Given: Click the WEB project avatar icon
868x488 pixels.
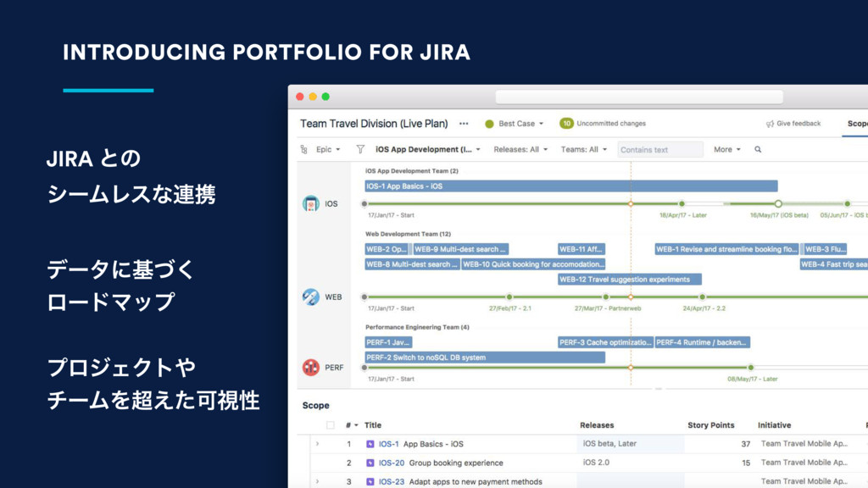Looking at the screenshot, I should 310,297.
